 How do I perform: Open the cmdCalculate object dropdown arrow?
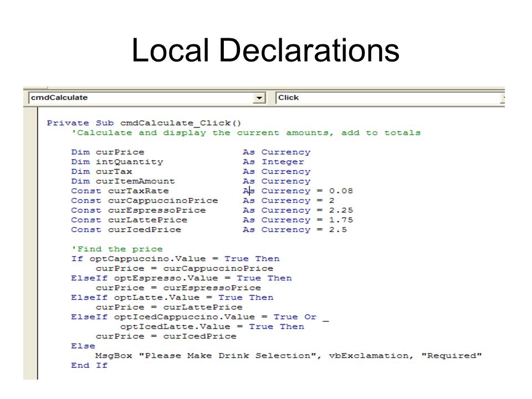click(259, 98)
